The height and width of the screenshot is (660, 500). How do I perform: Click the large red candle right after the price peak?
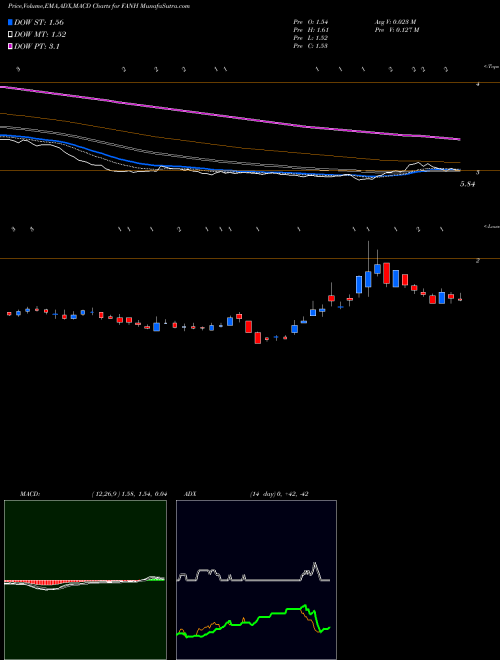(x=386, y=273)
